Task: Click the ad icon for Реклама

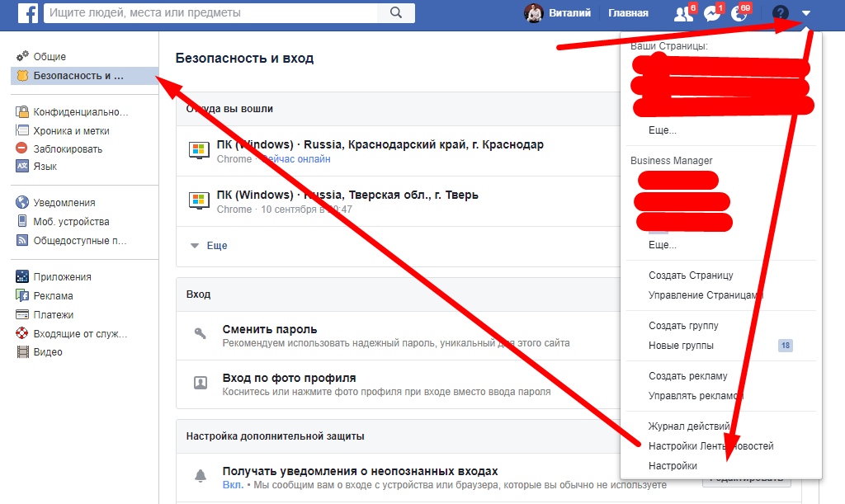Action: 22,295
